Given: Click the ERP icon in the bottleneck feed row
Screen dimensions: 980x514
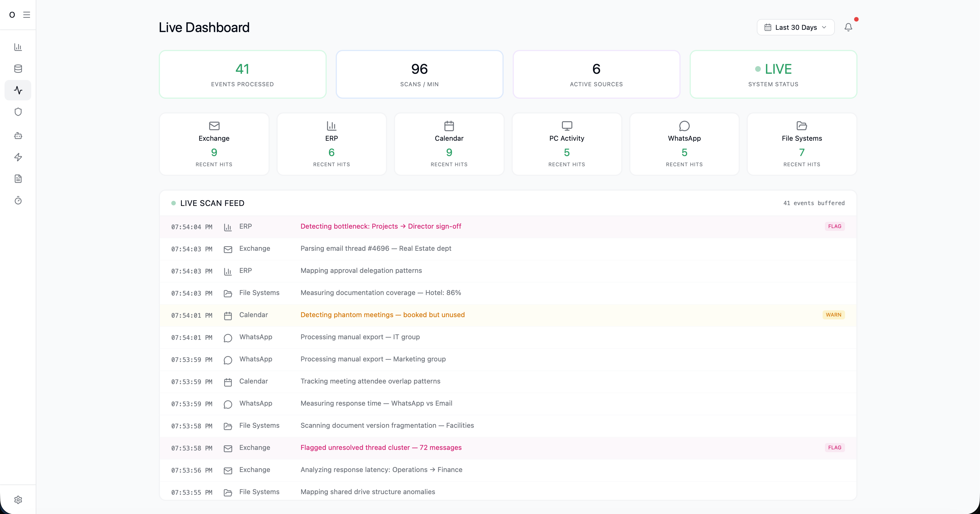Looking at the screenshot, I should pyautogui.click(x=227, y=227).
